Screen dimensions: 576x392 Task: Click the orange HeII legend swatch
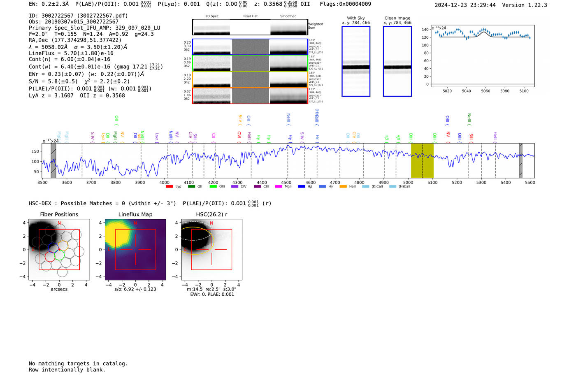click(x=343, y=186)
